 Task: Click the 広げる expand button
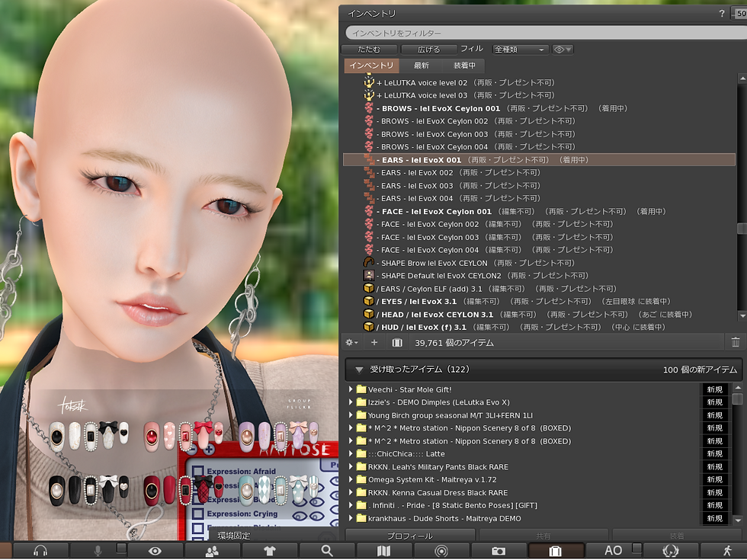pyautogui.click(x=428, y=50)
